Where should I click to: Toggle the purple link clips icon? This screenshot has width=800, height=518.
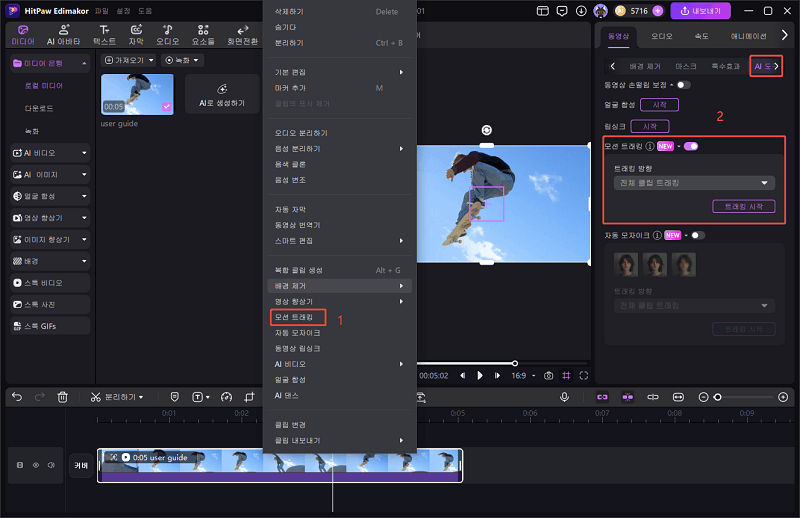click(603, 397)
